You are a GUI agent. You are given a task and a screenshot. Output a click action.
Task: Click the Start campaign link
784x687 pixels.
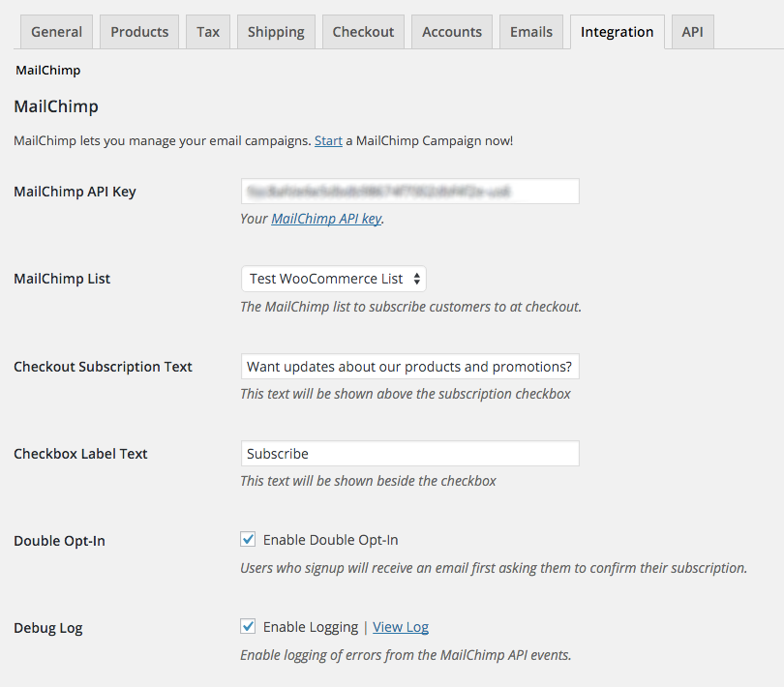pyautogui.click(x=328, y=141)
